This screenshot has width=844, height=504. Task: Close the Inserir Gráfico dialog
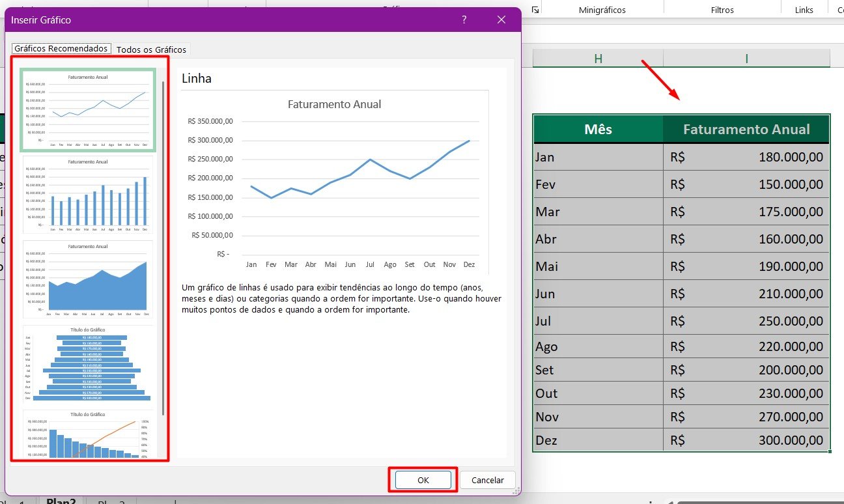coord(501,20)
